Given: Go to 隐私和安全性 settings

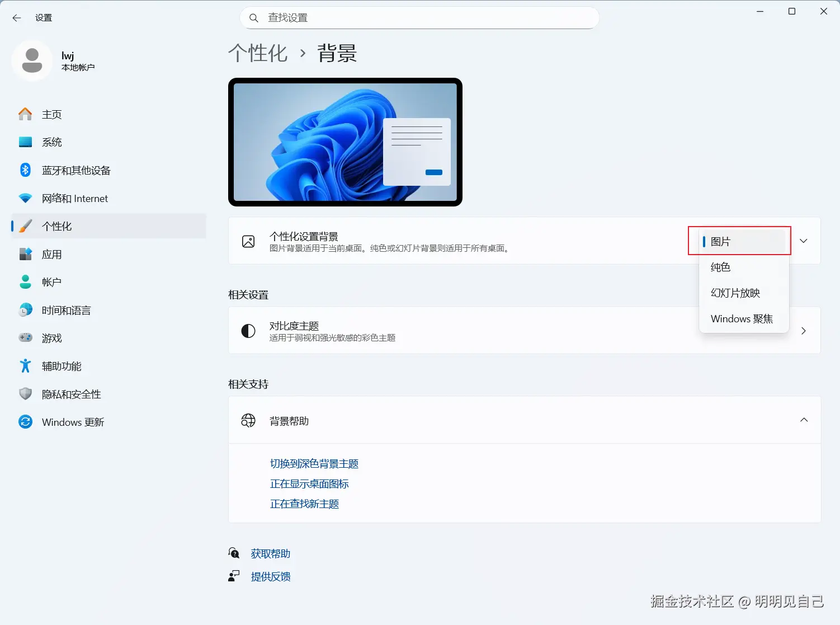Looking at the screenshot, I should pos(109,394).
